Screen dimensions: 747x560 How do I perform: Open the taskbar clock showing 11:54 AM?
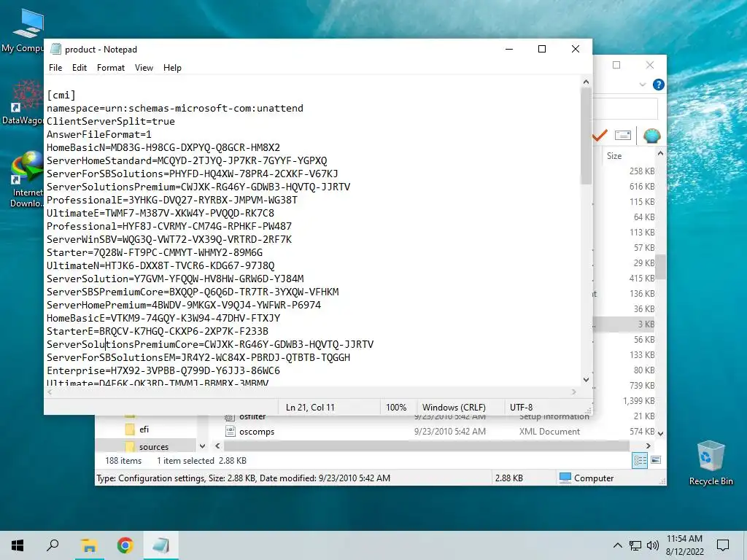(684, 545)
